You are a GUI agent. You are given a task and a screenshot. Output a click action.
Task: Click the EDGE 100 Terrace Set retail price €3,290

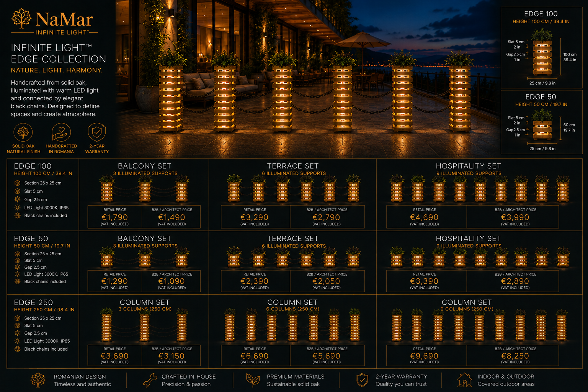[255, 217]
